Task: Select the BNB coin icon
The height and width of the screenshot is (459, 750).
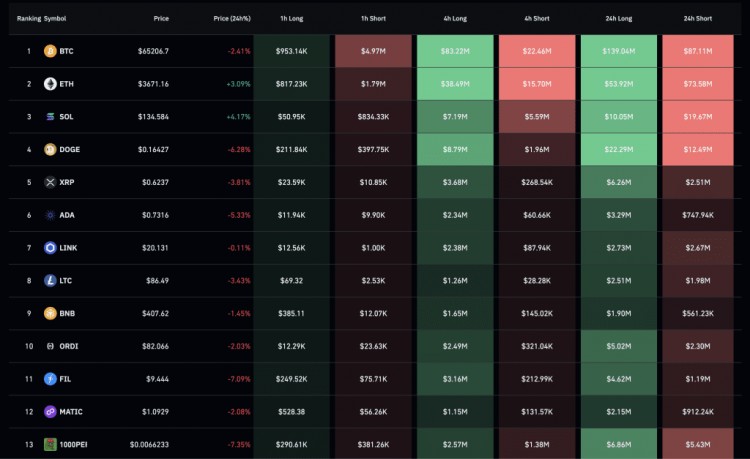Action: coord(50,313)
